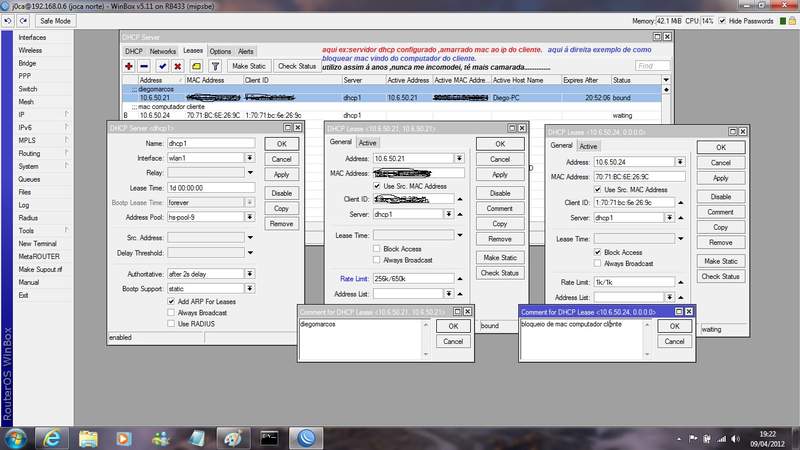Click the Lease Time field in DHCP Server
800x450 pixels.
click(x=211, y=187)
